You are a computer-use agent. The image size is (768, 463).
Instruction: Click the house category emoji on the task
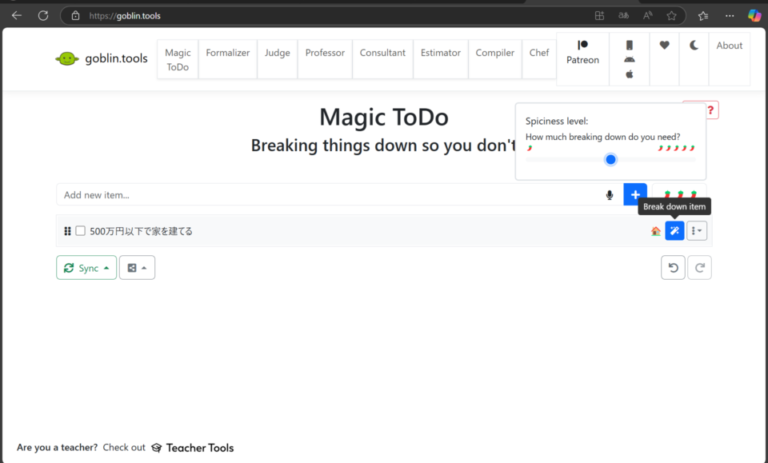tap(656, 231)
